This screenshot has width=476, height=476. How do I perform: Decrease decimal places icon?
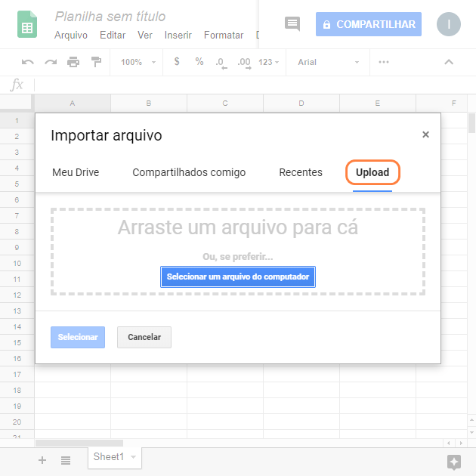pyautogui.click(x=221, y=63)
